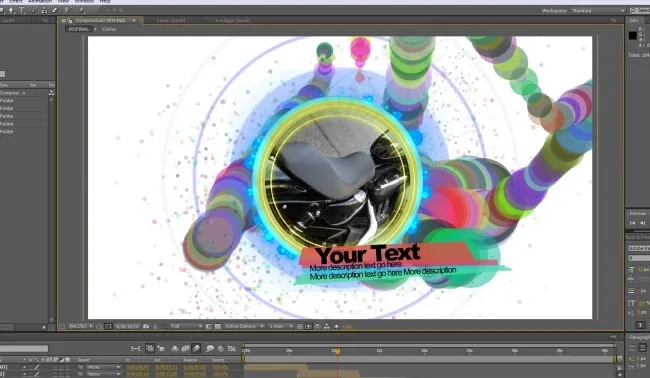Select the Eraser tool in the toolbar
Viewport: 650px width, 378px height.
coord(54,10)
